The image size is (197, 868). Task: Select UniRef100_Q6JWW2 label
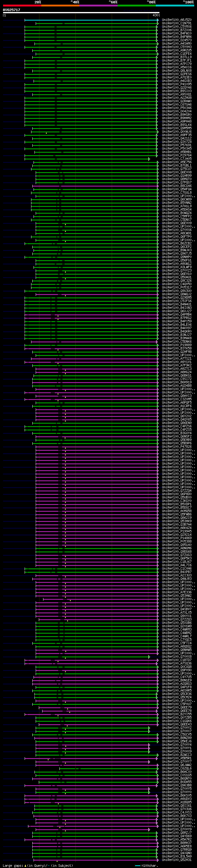click(176, 765)
